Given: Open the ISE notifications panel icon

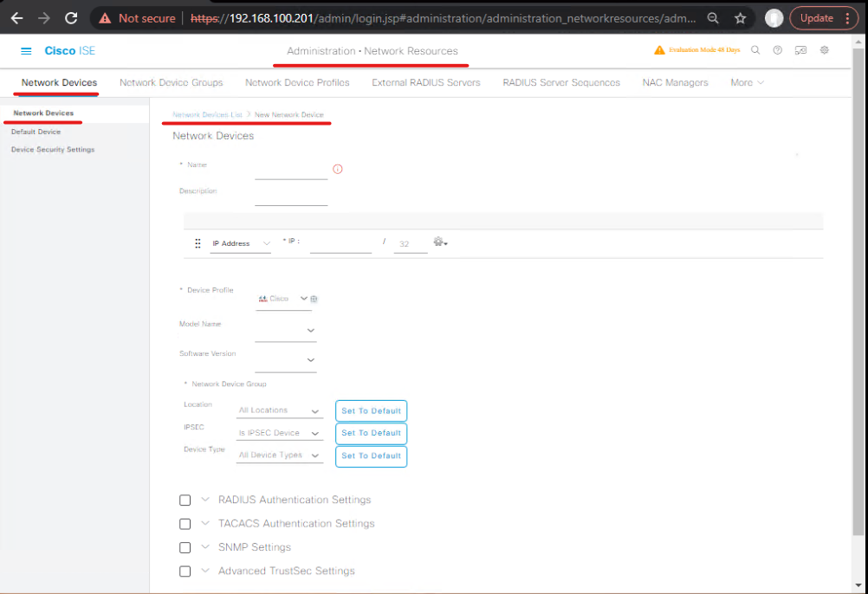Looking at the screenshot, I should [800, 49].
